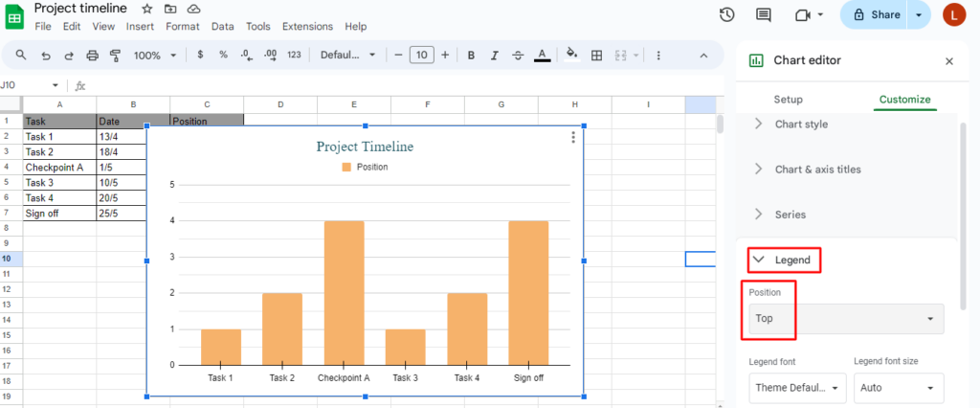
Task: Switch to the Setup tab
Action: 789,100
